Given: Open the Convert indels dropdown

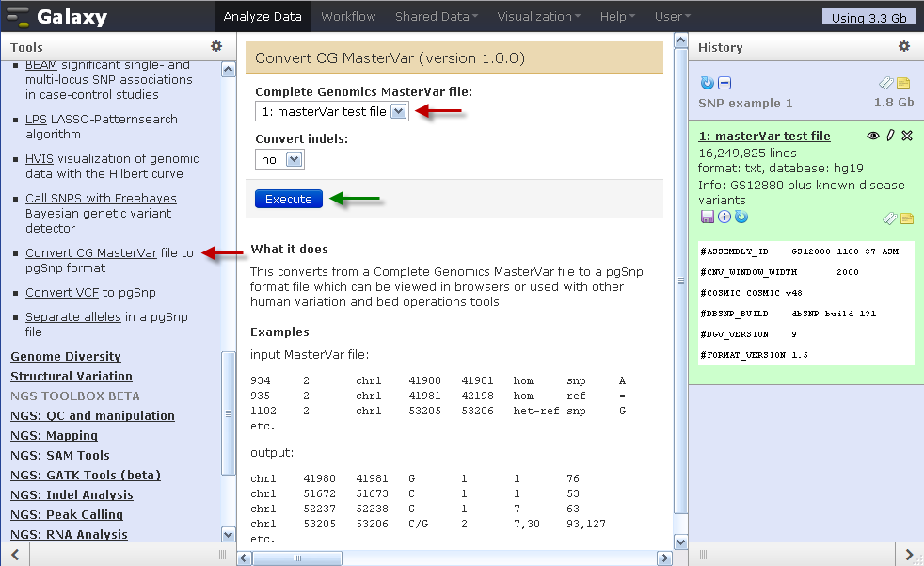Looking at the screenshot, I should coord(279,159).
